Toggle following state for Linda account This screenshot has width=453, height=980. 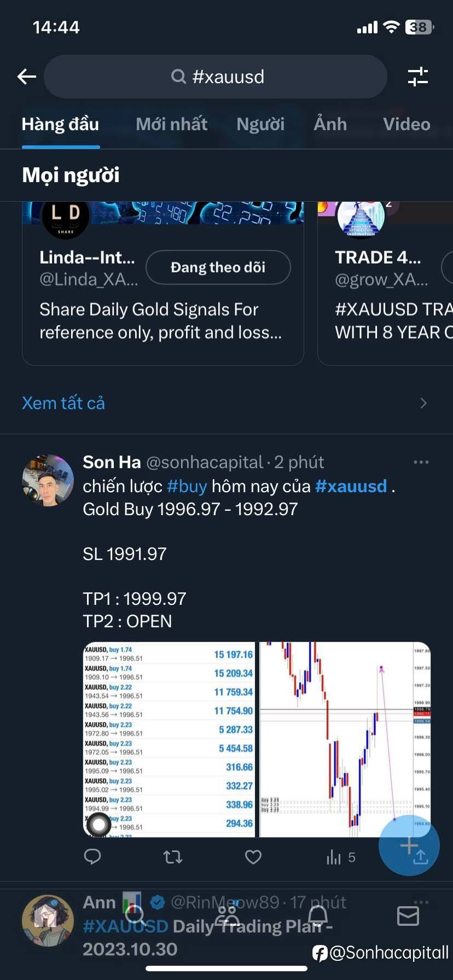point(218,267)
